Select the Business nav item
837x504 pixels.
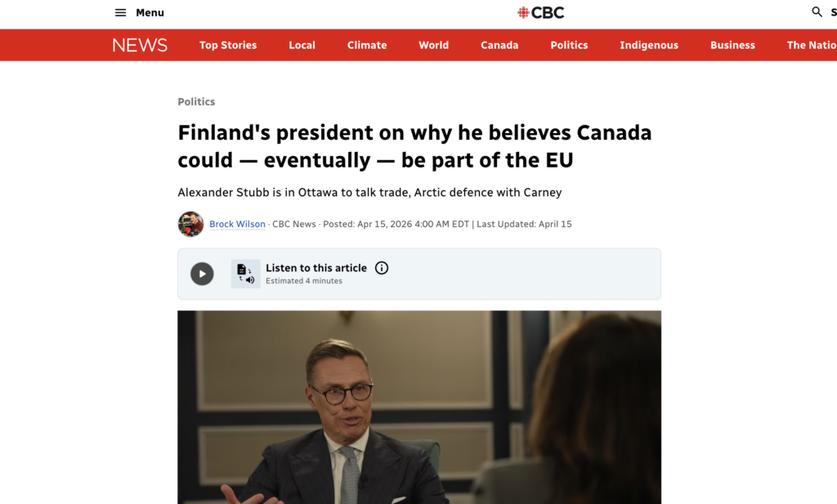pyautogui.click(x=732, y=45)
